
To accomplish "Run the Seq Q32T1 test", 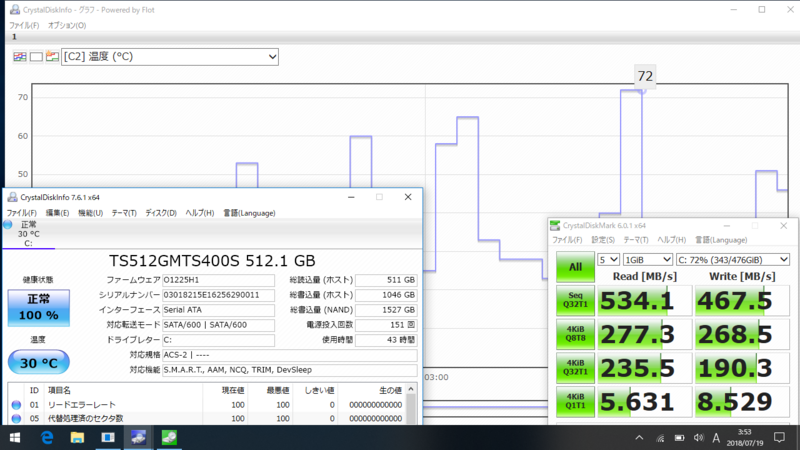I will coord(575,300).
